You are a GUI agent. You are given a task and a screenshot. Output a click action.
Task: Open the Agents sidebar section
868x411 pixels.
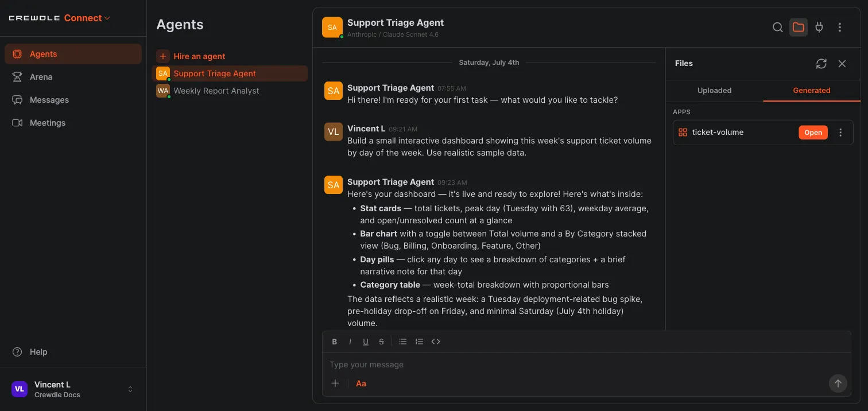pyautogui.click(x=73, y=54)
